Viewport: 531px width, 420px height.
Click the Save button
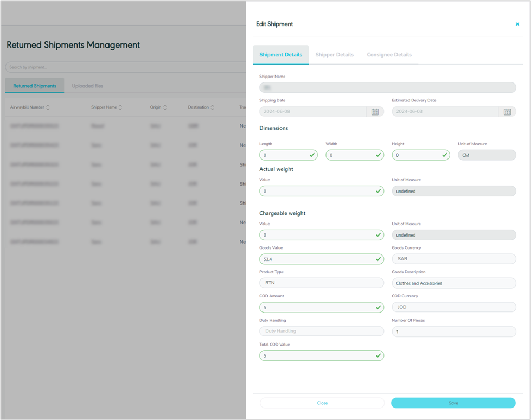[x=453, y=403]
